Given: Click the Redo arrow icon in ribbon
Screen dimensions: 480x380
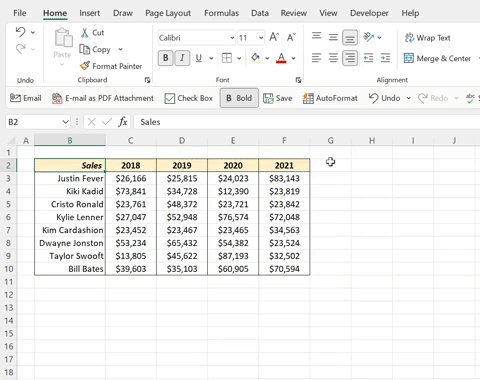Looking at the screenshot, I should (x=21, y=49).
